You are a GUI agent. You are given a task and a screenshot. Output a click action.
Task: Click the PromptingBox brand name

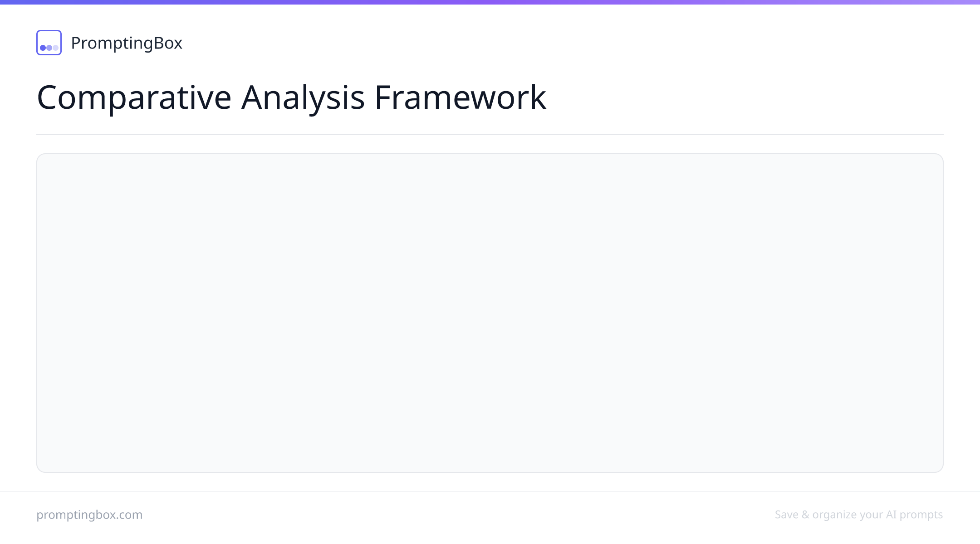[x=127, y=43]
